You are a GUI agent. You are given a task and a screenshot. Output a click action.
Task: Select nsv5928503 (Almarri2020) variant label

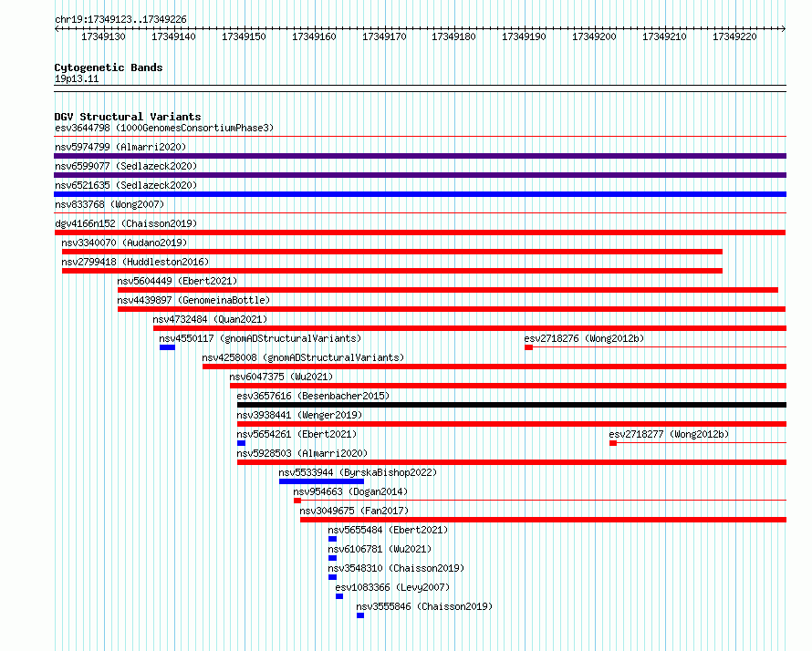coord(302,453)
